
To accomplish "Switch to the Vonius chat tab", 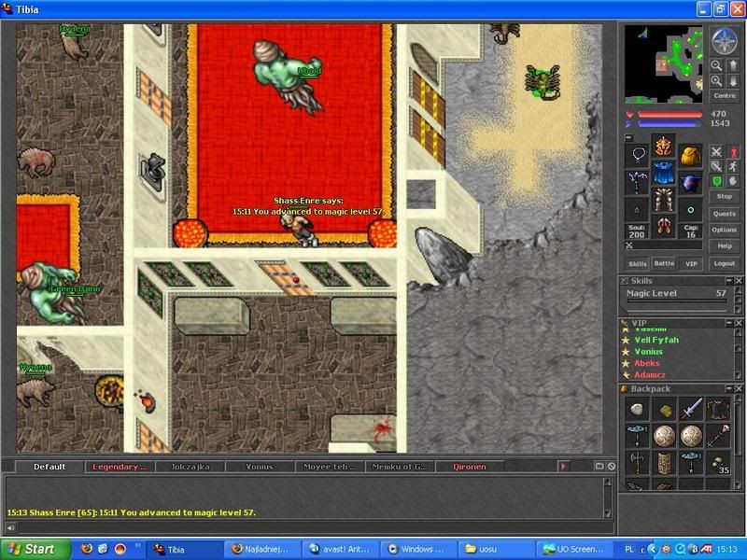I will pyautogui.click(x=260, y=467).
